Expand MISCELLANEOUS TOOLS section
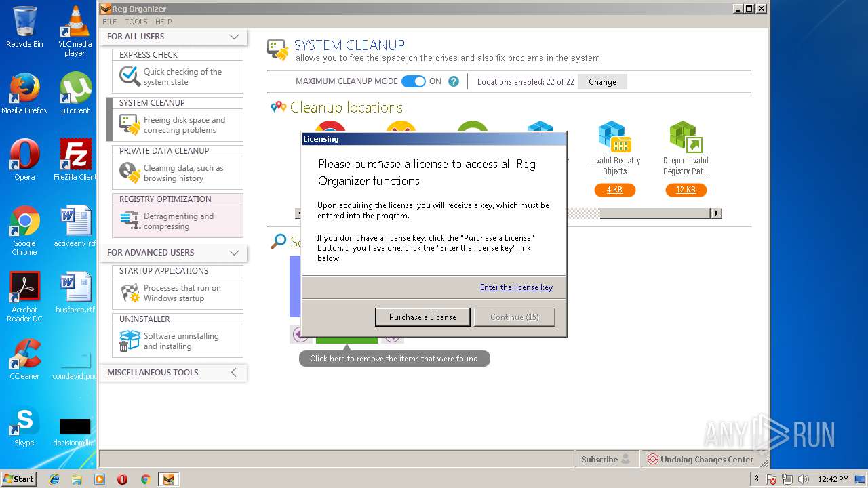 [x=234, y=372]
